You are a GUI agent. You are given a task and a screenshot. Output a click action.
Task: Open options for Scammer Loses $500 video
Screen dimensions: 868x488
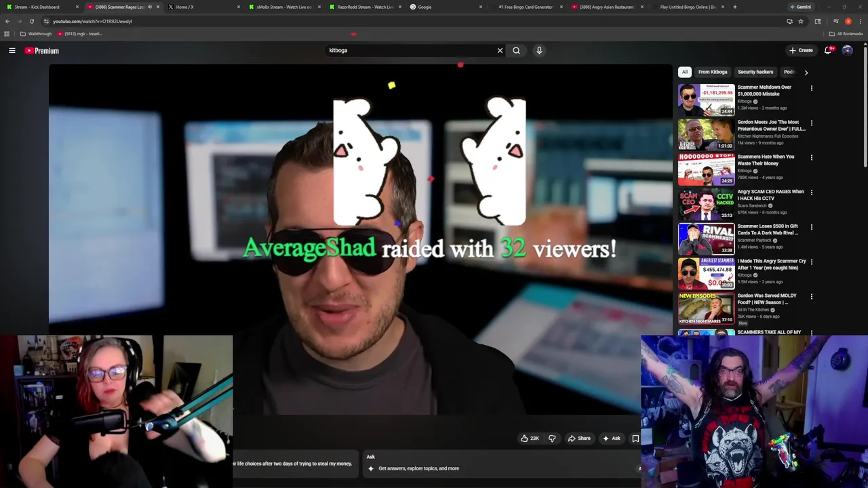click(x=812, y=227)
